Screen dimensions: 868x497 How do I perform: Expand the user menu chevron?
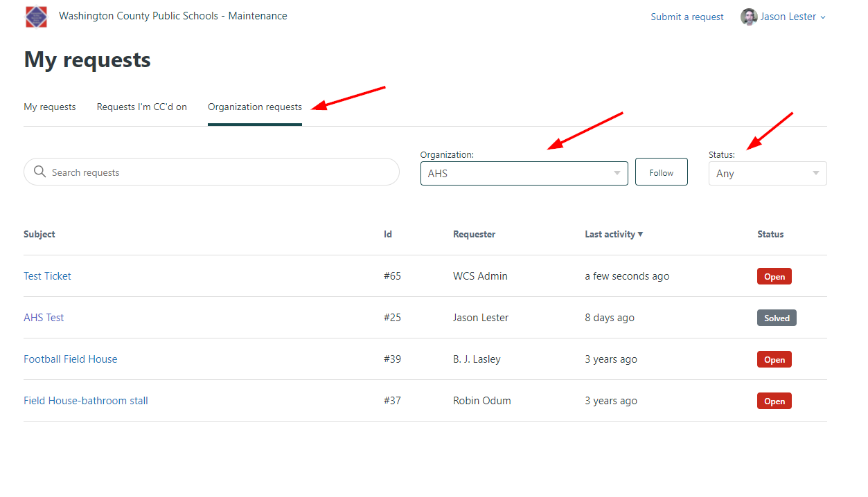click(x=823, y=17)
